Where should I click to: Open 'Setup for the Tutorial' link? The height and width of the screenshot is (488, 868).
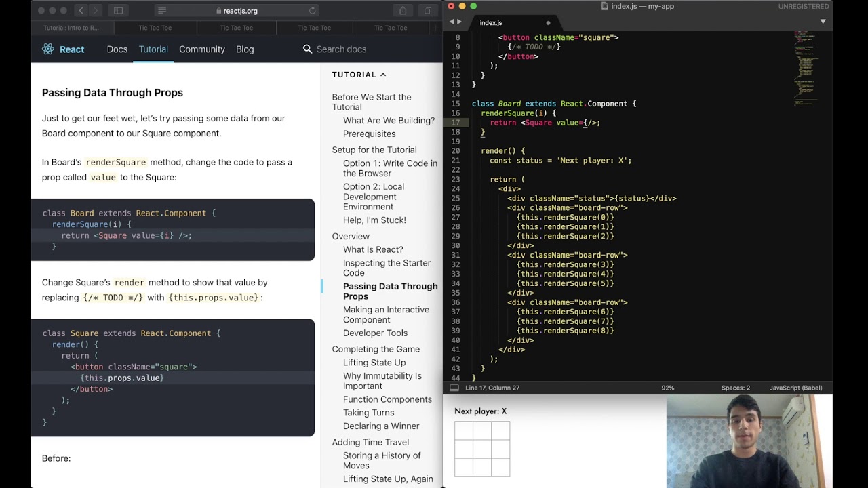point(374,150)
